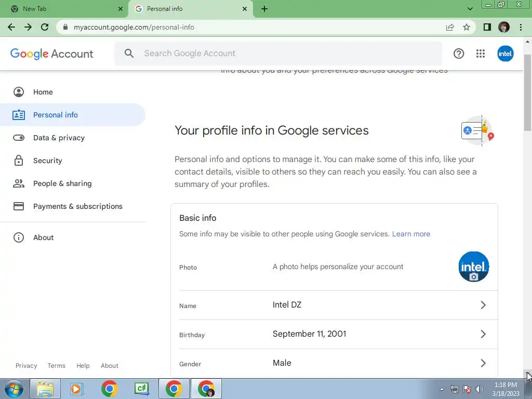Screen dimensions: 532x399
Task: Open the Terms footer link
Action: [56, 365]
